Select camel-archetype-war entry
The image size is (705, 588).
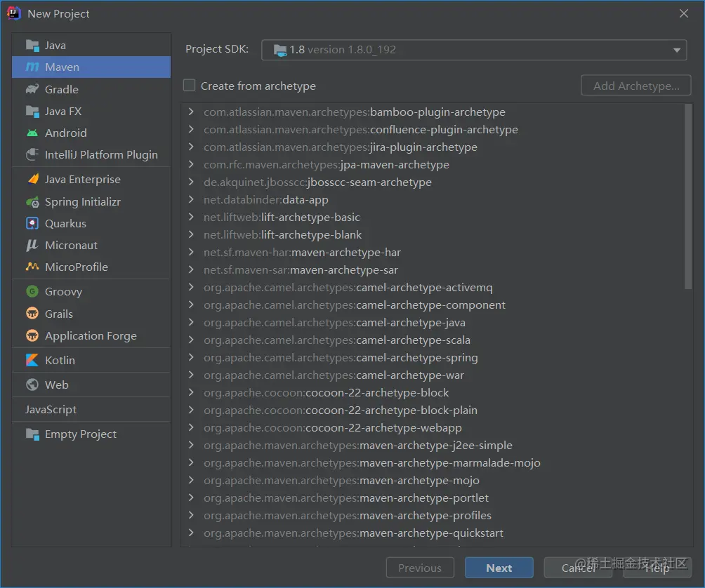[x=334, y=375]
